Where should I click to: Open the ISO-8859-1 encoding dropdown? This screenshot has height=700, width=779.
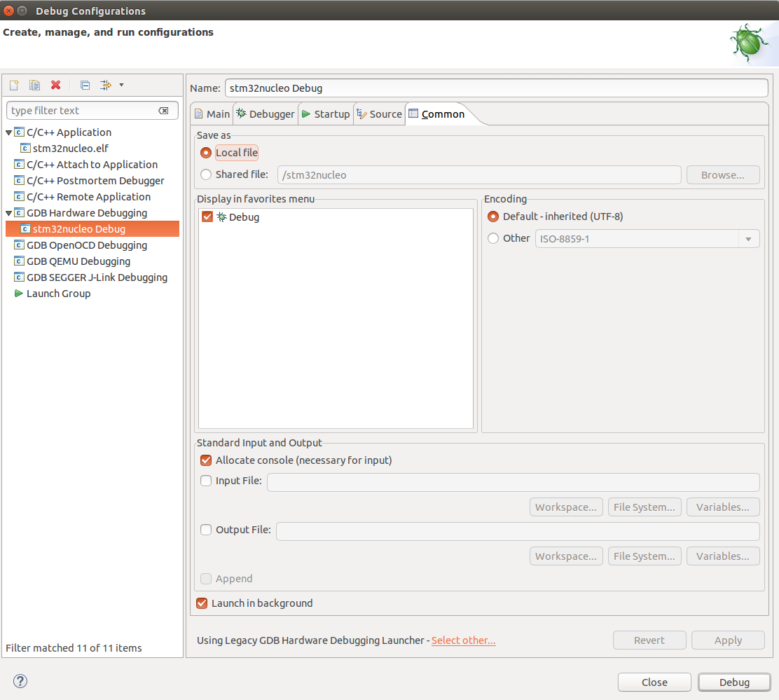[x=748, y=238]
